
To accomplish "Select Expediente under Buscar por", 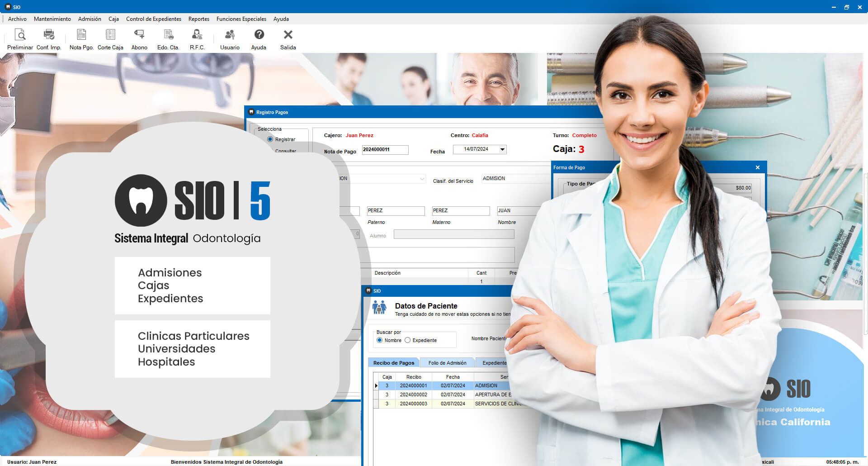I will tap(408, 340).
